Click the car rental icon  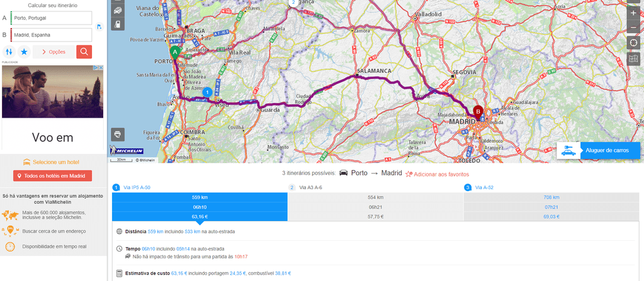pyautogui.click(x=568, y=150)
